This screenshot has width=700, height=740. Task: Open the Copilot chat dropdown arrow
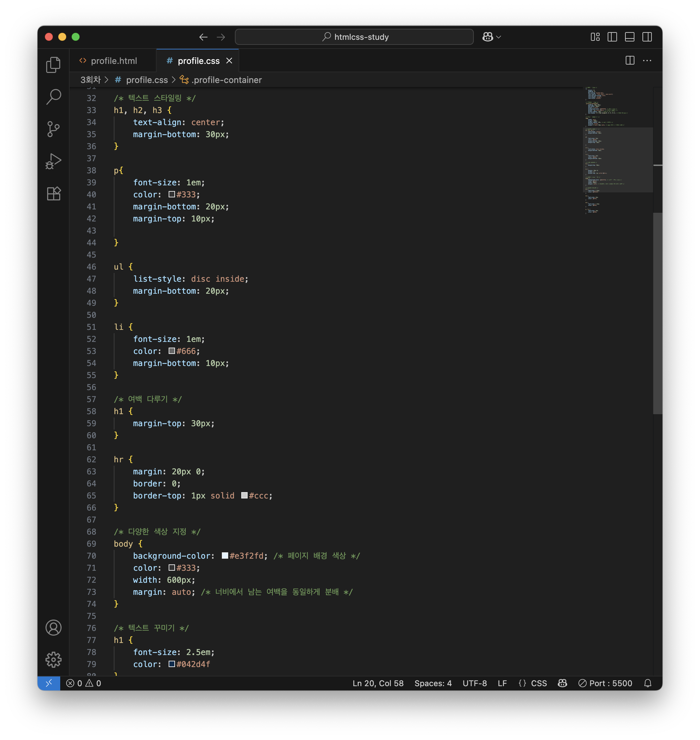[x=499, y=37]
